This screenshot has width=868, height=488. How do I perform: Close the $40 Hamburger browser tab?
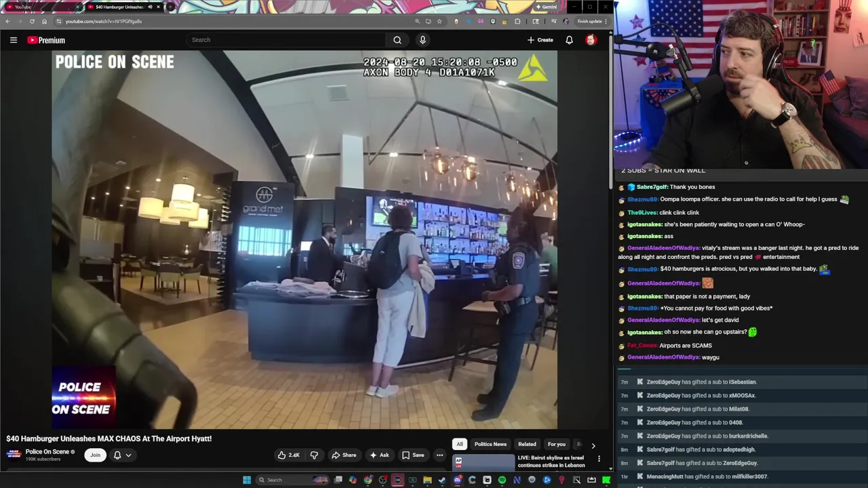point(158,7)
